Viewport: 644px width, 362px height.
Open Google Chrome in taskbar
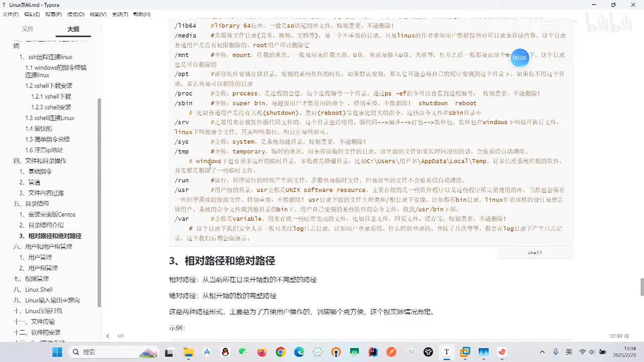click(x=281, y=352)
